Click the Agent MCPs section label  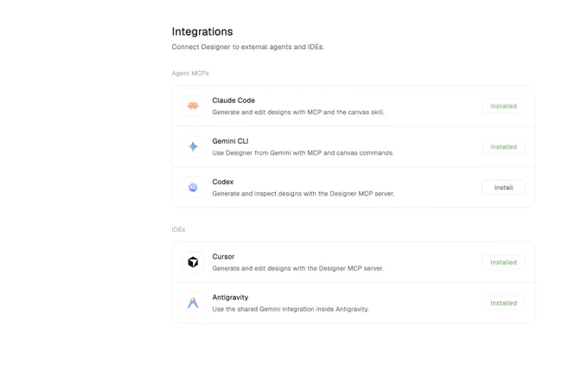[x=190, y=74]
